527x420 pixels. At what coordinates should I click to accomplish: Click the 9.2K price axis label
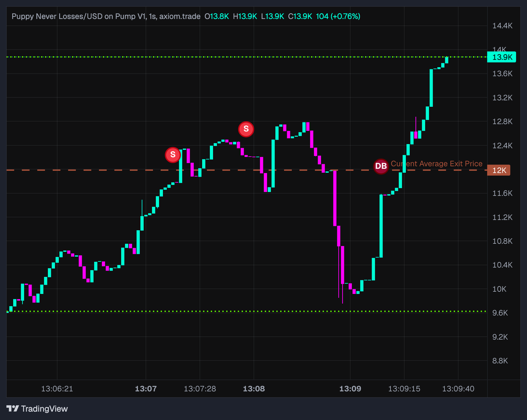(x=501, y=337)
